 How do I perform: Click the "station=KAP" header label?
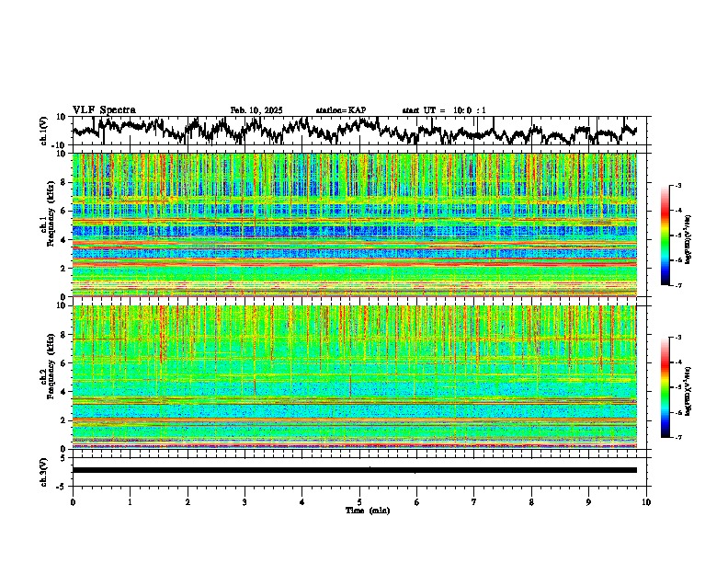(341, 110)
